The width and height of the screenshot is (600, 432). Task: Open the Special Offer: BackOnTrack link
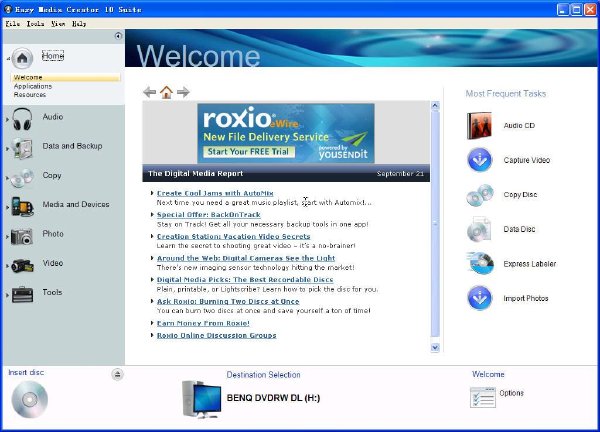209,215
